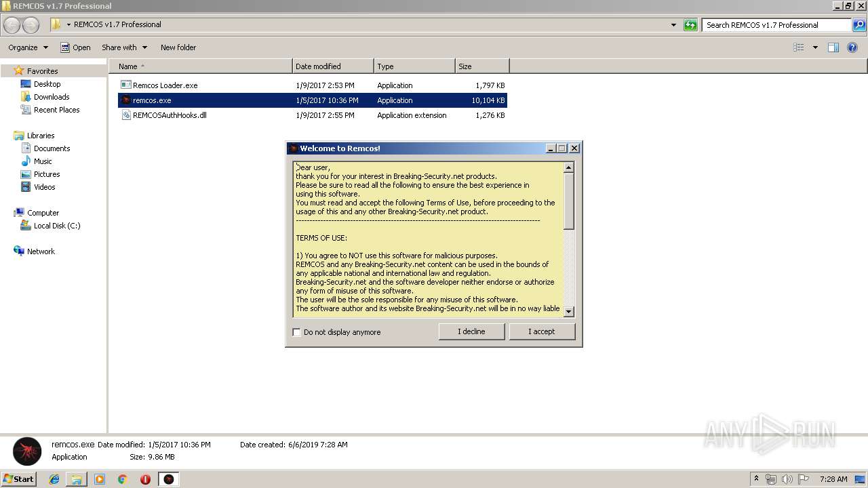868x488 pixels.
Task: Open the Videos library
Action: pos(44,187)
